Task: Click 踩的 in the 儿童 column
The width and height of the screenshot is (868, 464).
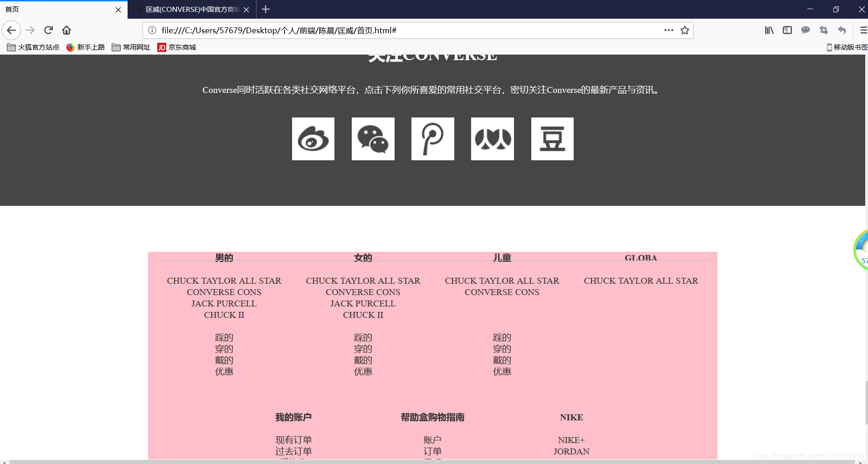Action: pyautogui.click(x=502, y=337)
